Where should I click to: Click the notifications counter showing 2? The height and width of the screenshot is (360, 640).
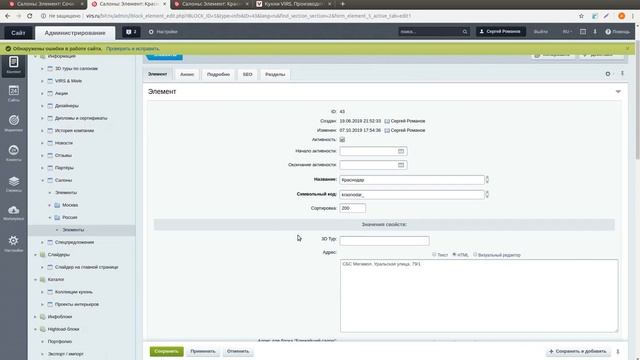(x=131, y=32)
